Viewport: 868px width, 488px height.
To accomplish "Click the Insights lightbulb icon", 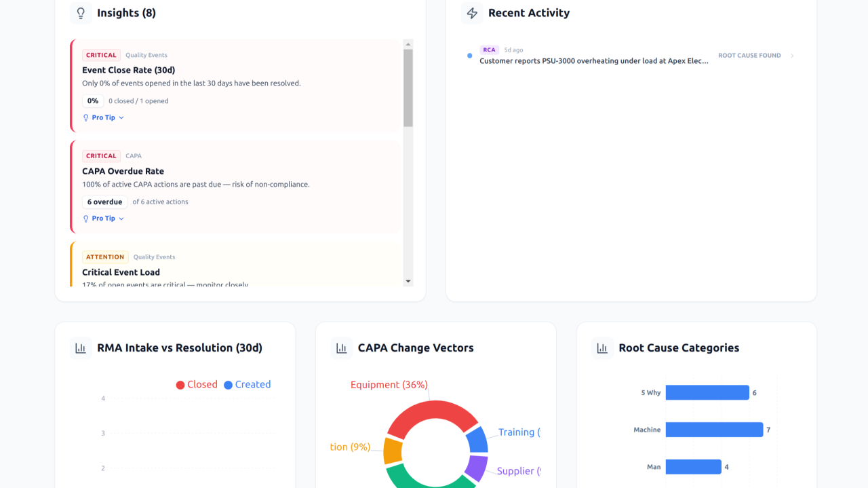I will (x=81, y=13).
